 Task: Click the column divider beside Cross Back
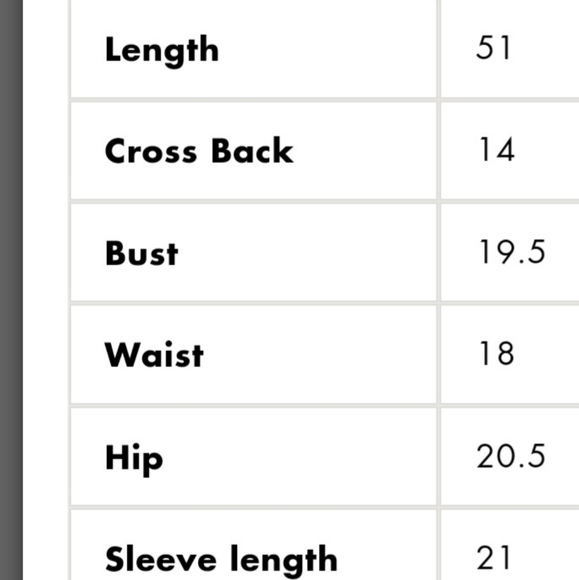pyautogui.click(x=438, y=151)
